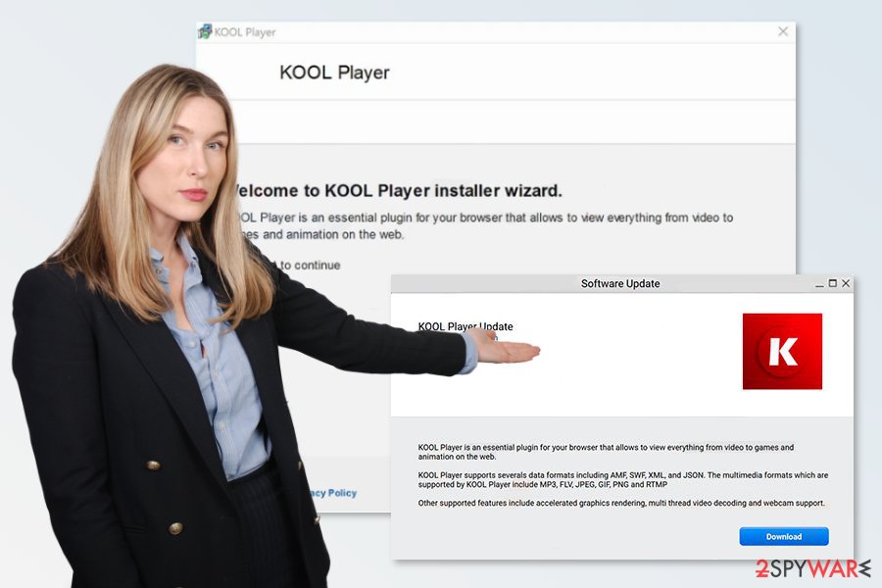Maximize the Software Update window
The height and width of the screenshot is (588, 882).
[x=832, y=283]
